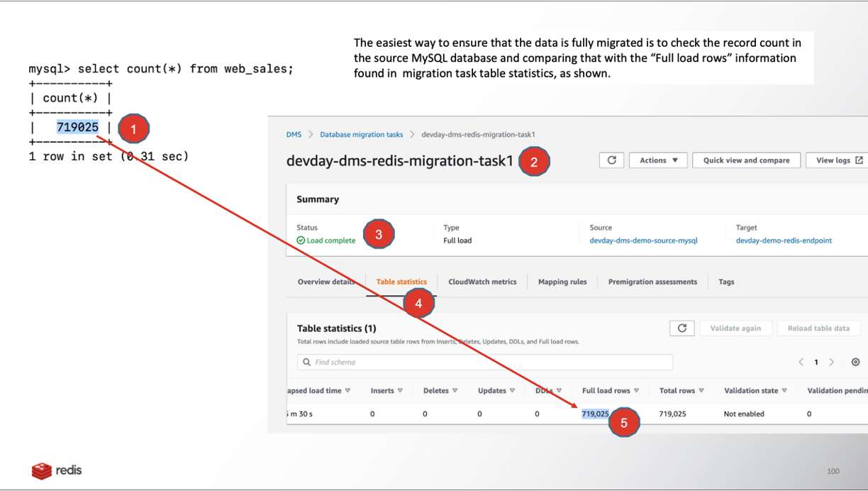Open the devday-demo-redis-endpoint target link
Screen dimensions: 868x491
[784, 241]
